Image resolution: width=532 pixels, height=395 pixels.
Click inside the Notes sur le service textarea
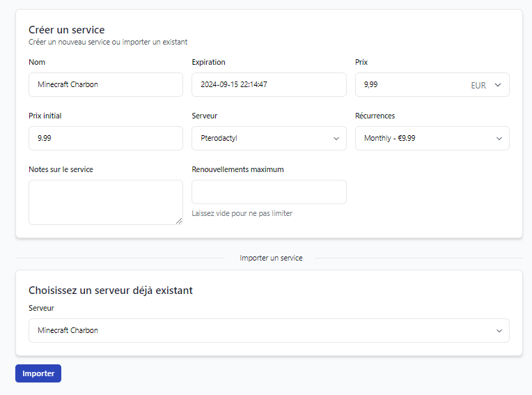click(105, 202)
